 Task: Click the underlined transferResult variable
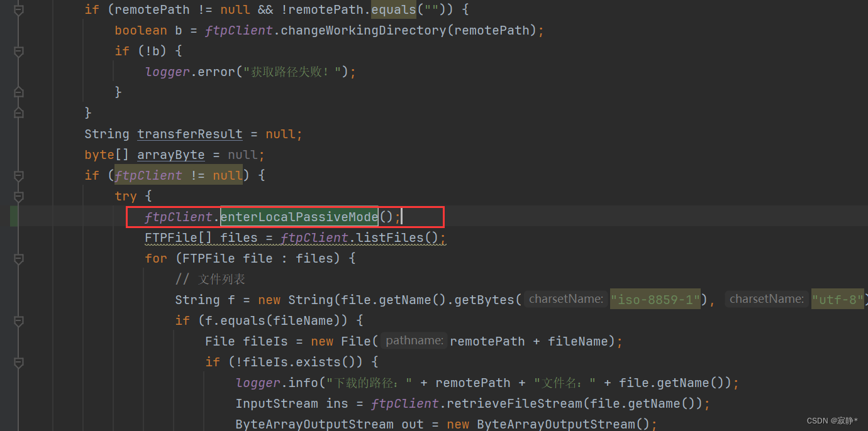(190, 134)
